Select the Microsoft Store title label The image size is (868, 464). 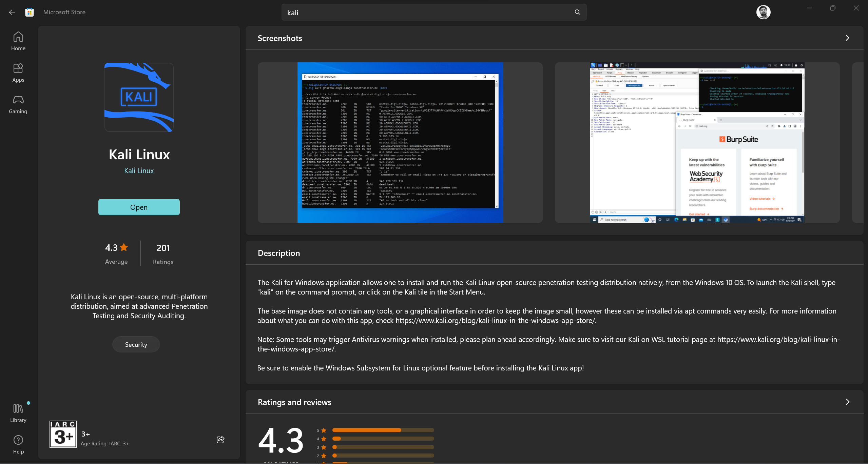[x=64, y=12]
